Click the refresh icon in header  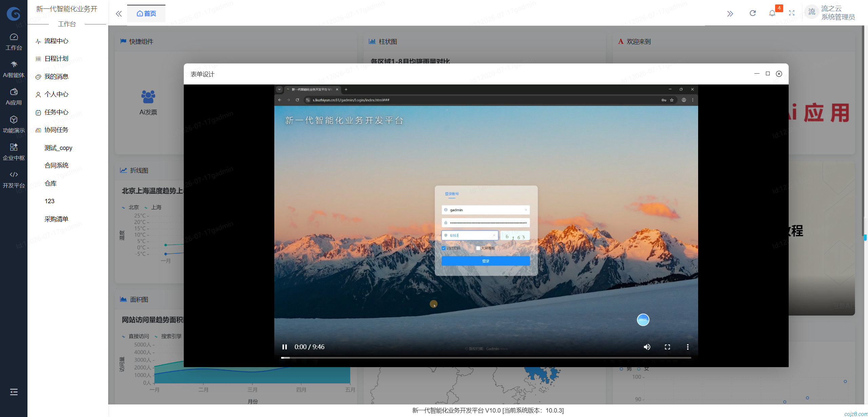[753, 13]
